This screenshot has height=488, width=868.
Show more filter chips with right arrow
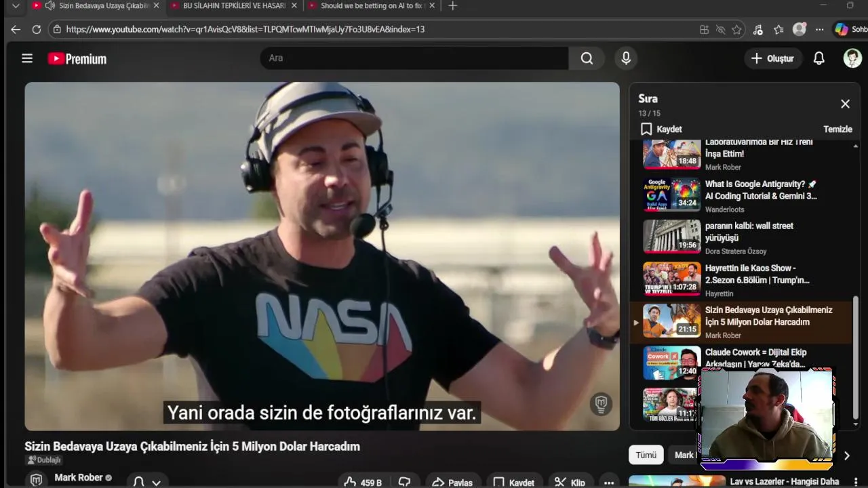(846, 456)
